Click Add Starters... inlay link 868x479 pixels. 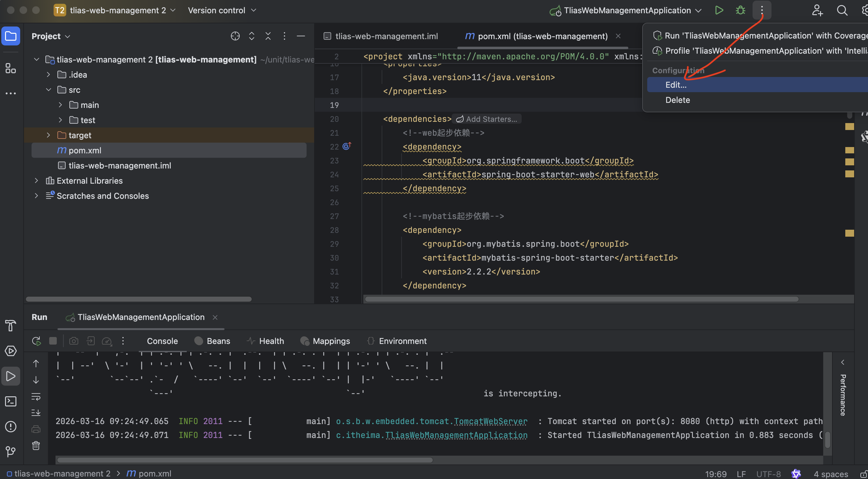[487, 119]
